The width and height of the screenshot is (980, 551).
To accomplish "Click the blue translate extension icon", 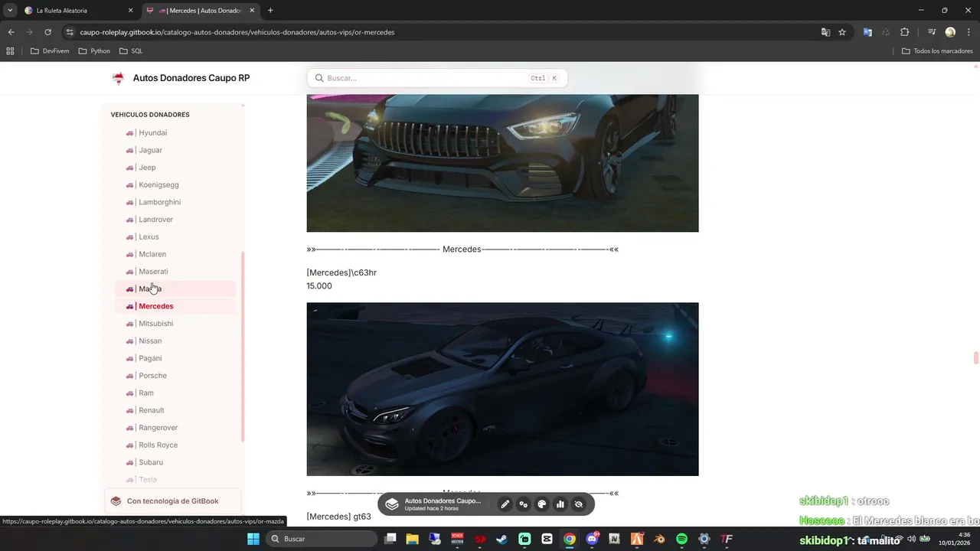I will pos(867,32).
